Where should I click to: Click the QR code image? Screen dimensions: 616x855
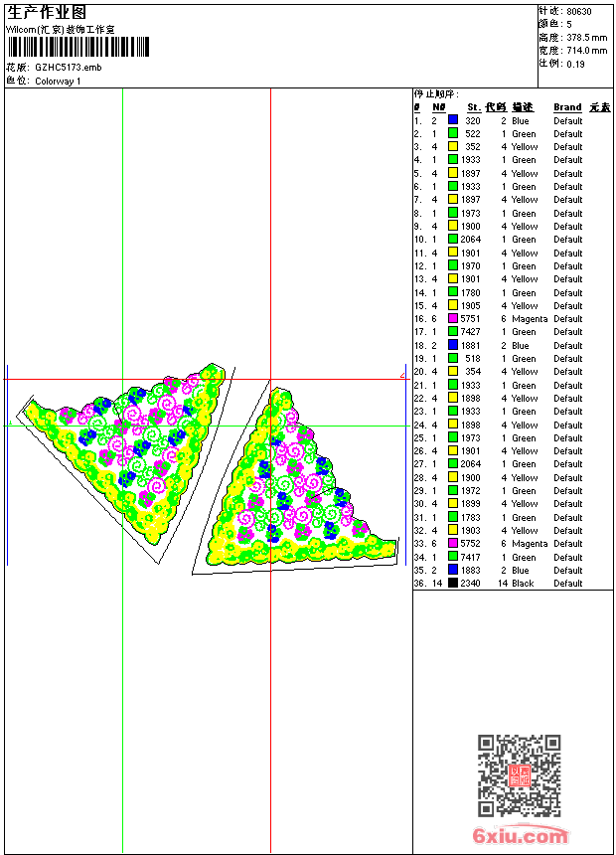point(520,775)
